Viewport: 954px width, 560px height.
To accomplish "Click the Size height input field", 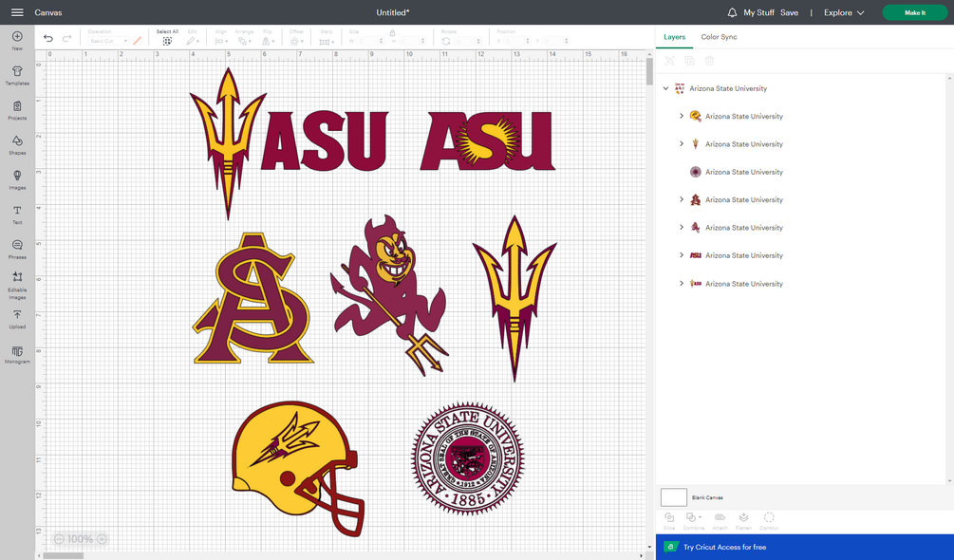I will pos(412,41).
